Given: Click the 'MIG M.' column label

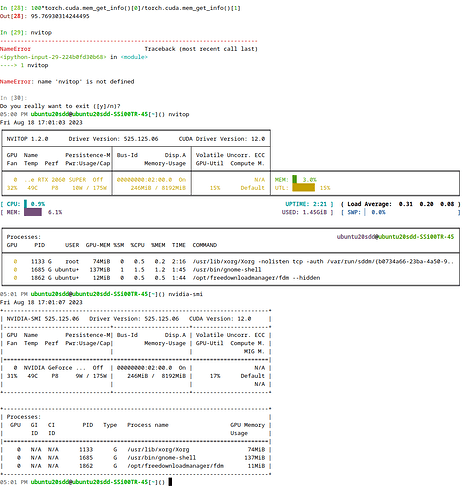Looking at the screenshot, I should pyautogui.click(x=254, y=351).
